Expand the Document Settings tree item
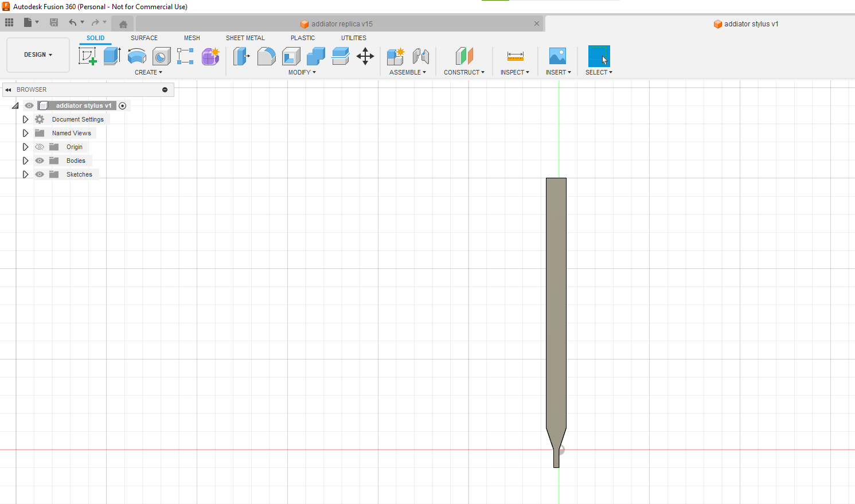 click(25, 119)
